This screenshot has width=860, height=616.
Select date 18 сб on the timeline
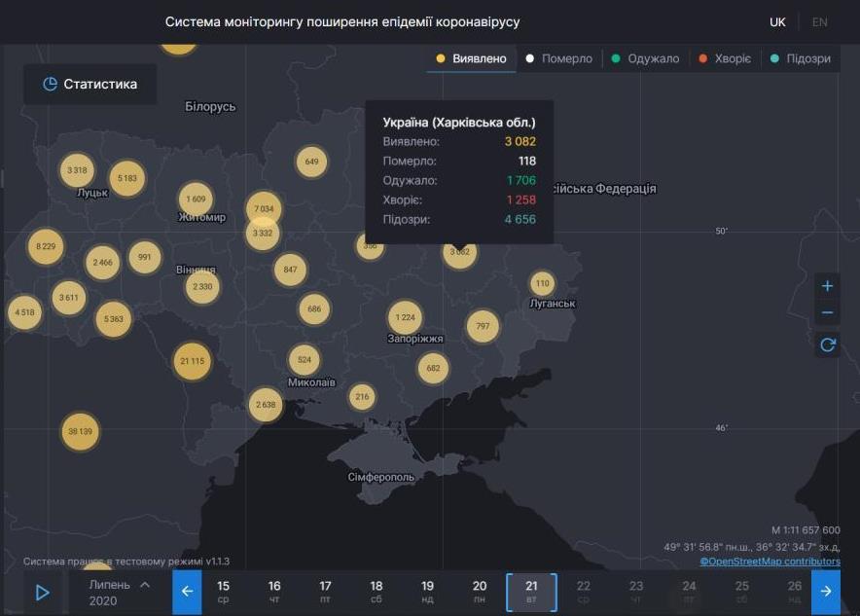376,591
